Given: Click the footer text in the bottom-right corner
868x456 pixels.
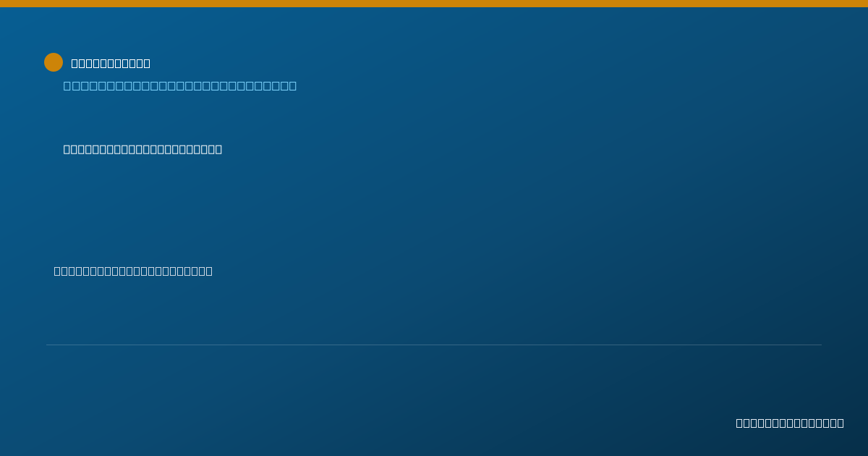Looking at the screenshot, I should click(790, 423).
